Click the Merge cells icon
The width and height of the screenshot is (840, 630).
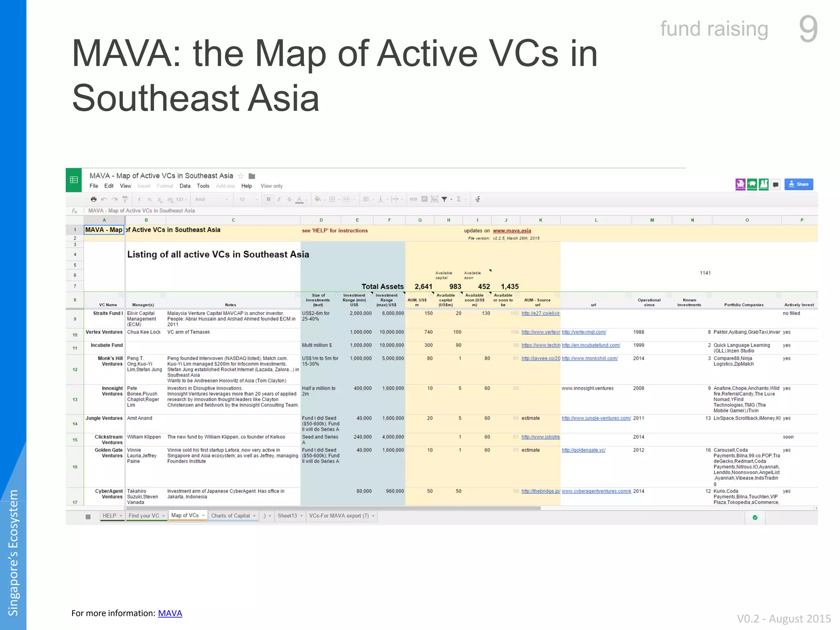[x=346, y=199]
